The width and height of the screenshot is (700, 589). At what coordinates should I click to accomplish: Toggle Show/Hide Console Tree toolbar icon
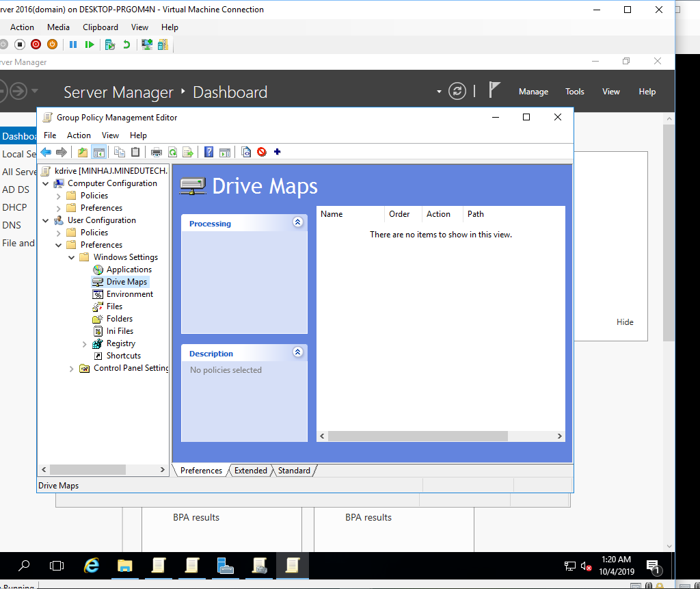98,152
